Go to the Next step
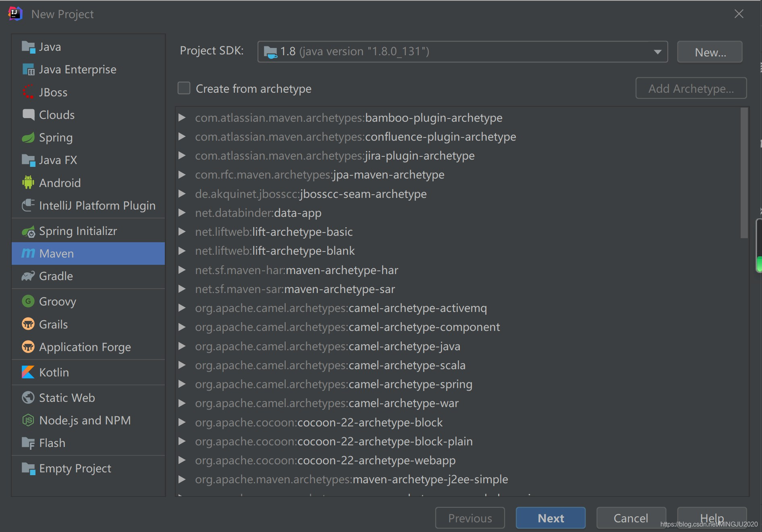This screenshot has height=532, width=762. tap(550, 518)
